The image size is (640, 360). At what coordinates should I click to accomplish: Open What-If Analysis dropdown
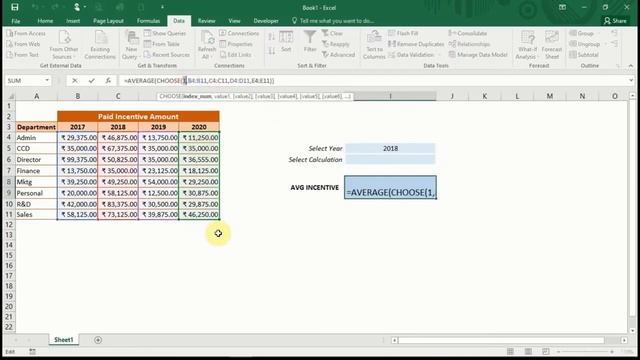526,45
